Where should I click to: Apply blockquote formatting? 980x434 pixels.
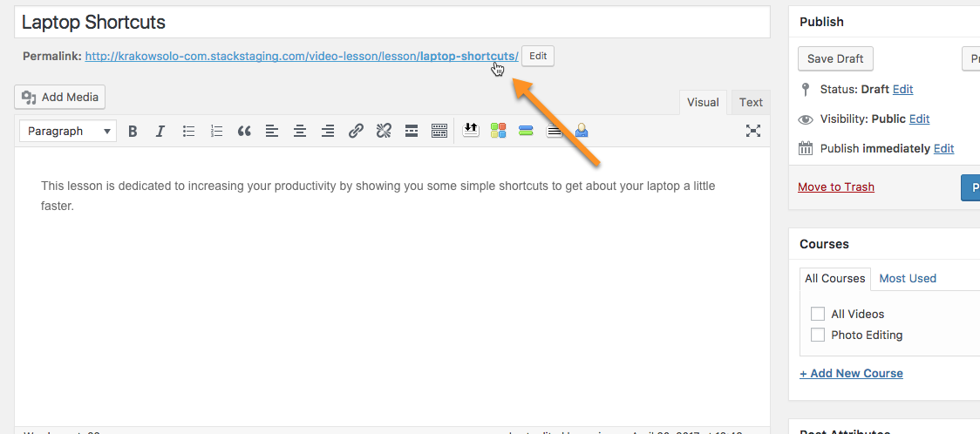tap(244, 131)
